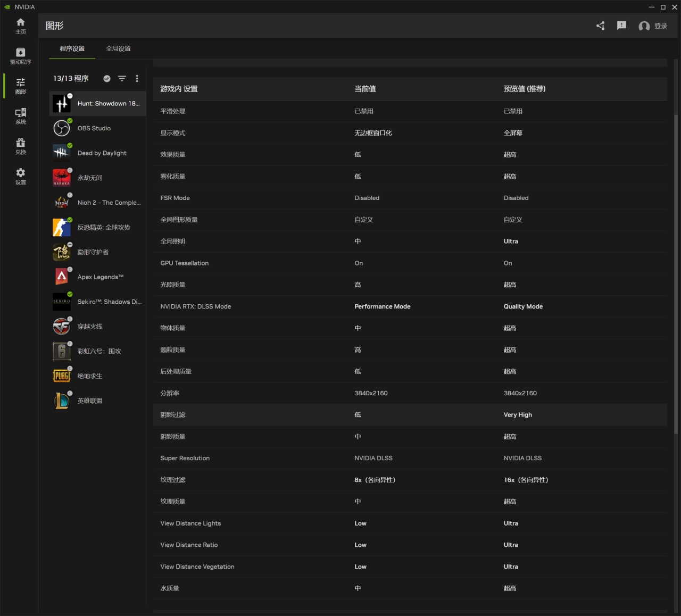Click the settings panel vertical scrollbar
681x616 pixels.
tap(676, 273)
